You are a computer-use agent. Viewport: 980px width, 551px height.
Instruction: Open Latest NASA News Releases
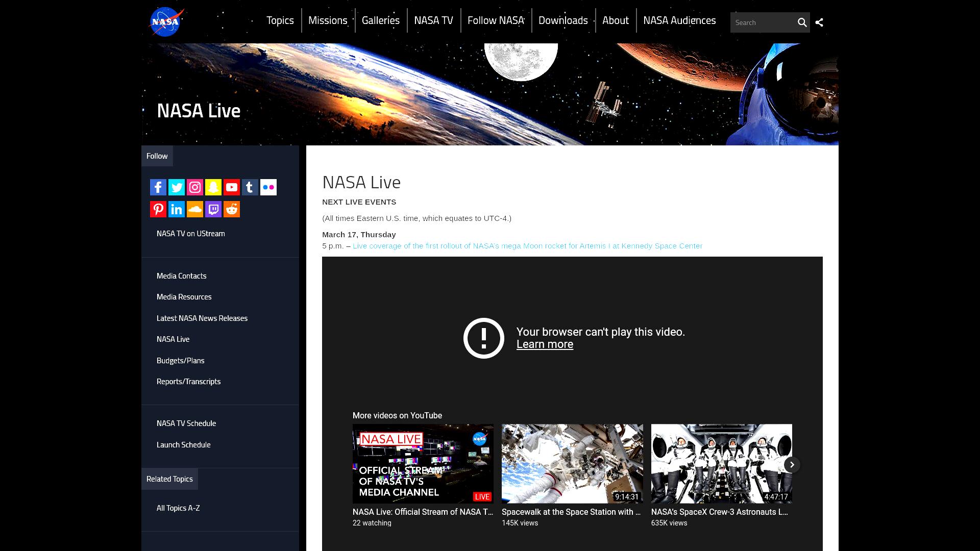coord(202,318)
